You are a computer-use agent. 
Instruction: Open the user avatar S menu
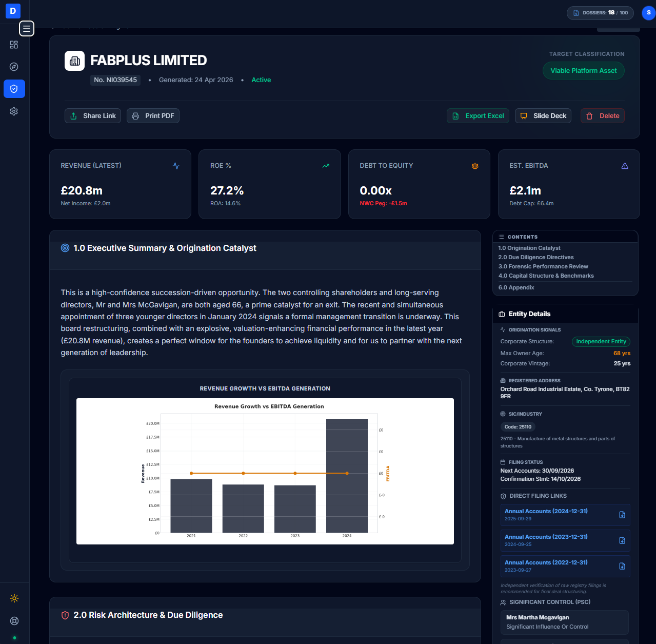(648, 13)
